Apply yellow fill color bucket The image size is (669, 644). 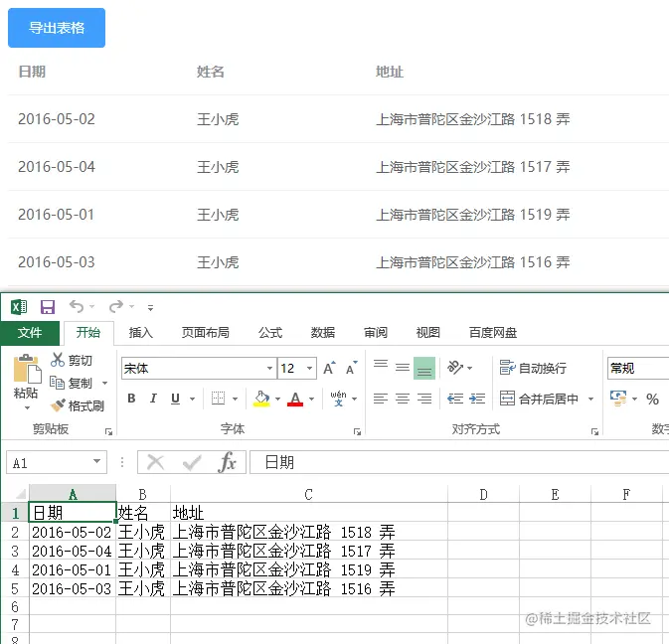[x=261, y=399]
